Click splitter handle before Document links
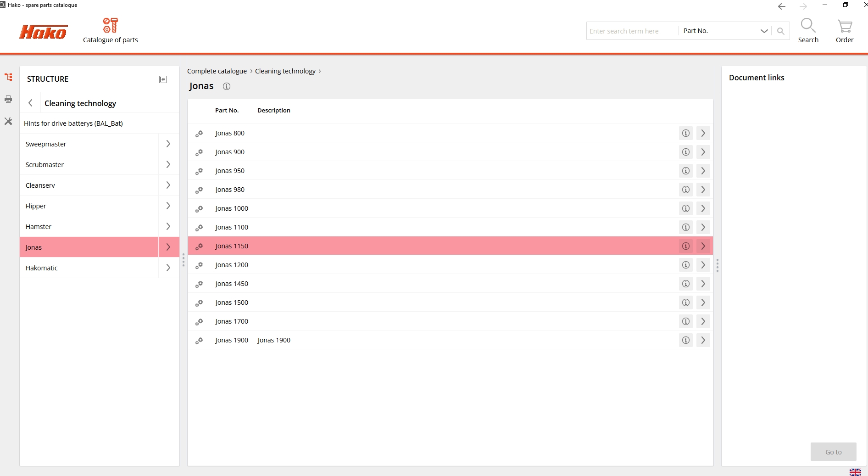The image size is (868, 476). 717,265
